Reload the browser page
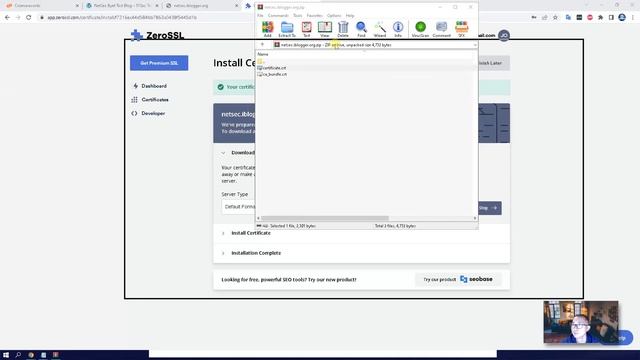 pos(29,18)
